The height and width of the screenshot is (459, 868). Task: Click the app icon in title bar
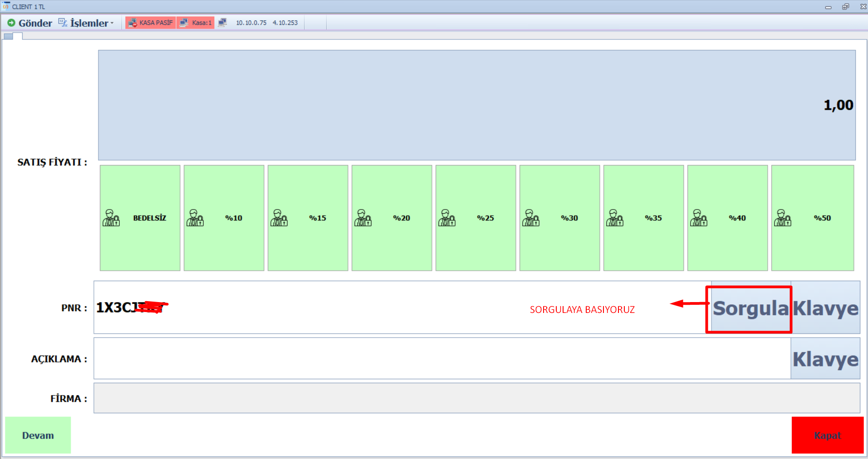(5, 6)
